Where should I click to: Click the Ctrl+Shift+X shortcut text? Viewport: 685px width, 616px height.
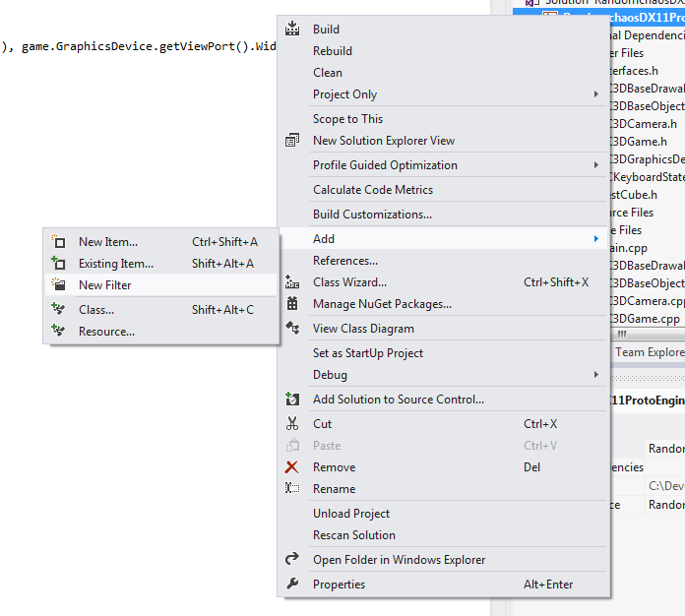coord(556,282)
